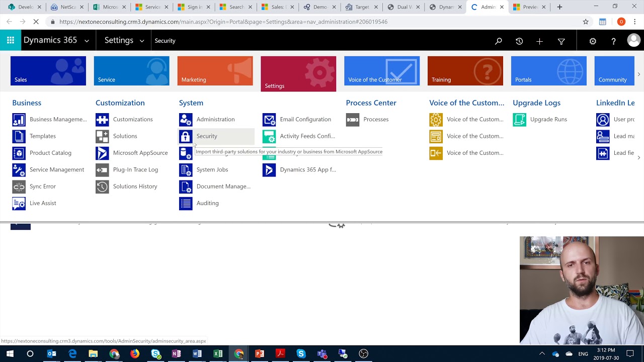Open Word from the taskbar

[x=197, y=354]
